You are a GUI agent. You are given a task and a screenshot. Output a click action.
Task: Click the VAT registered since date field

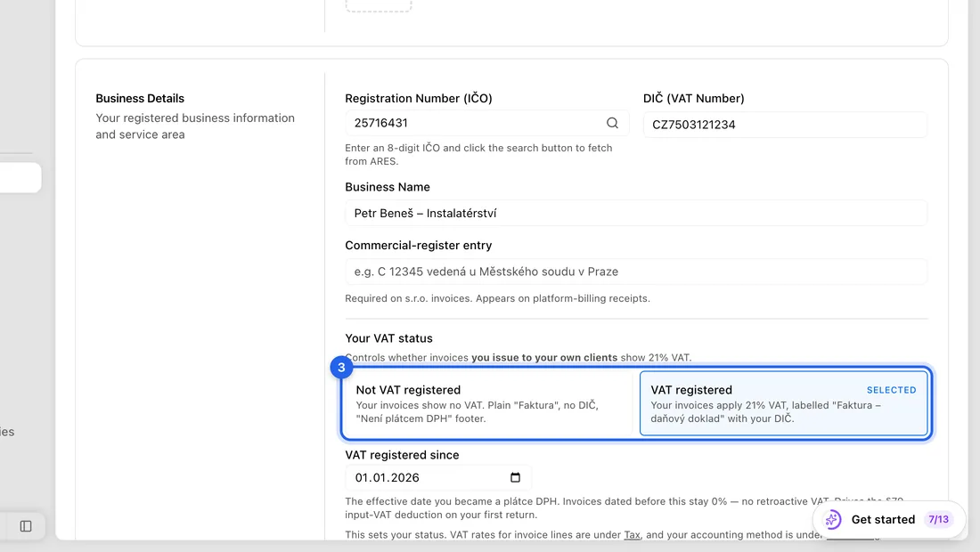(x=438, y=478)
